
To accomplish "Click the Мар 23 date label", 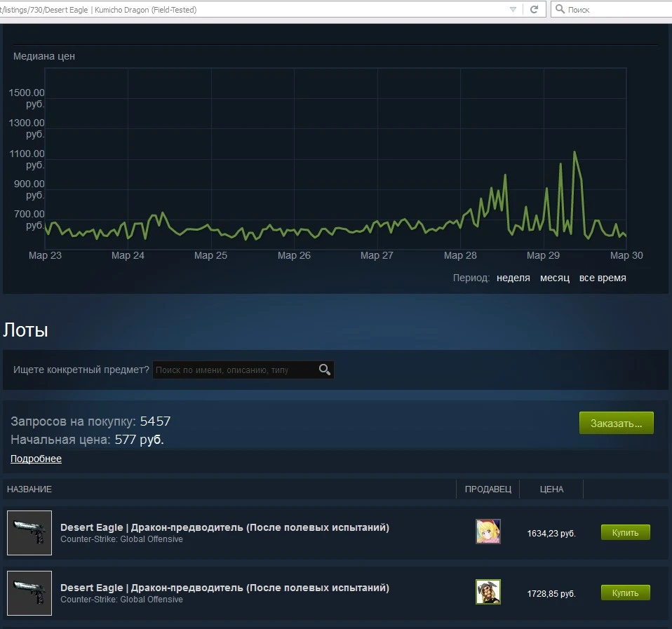I will [45, 255].
